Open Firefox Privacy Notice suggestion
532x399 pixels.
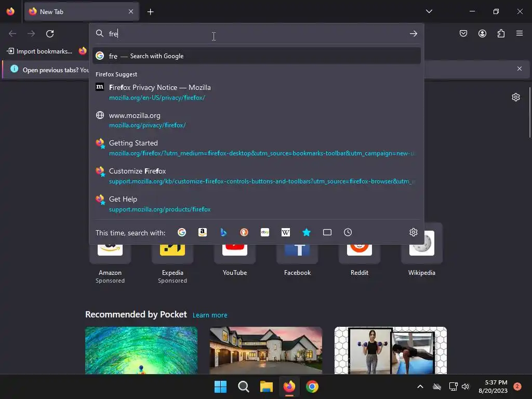click(x=257, y=92)
